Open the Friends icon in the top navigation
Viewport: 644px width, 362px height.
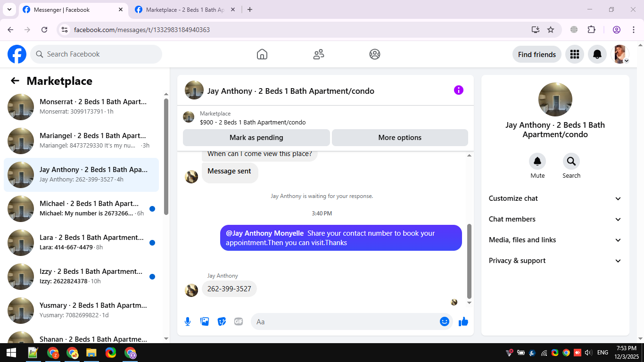tap(319, 54)
